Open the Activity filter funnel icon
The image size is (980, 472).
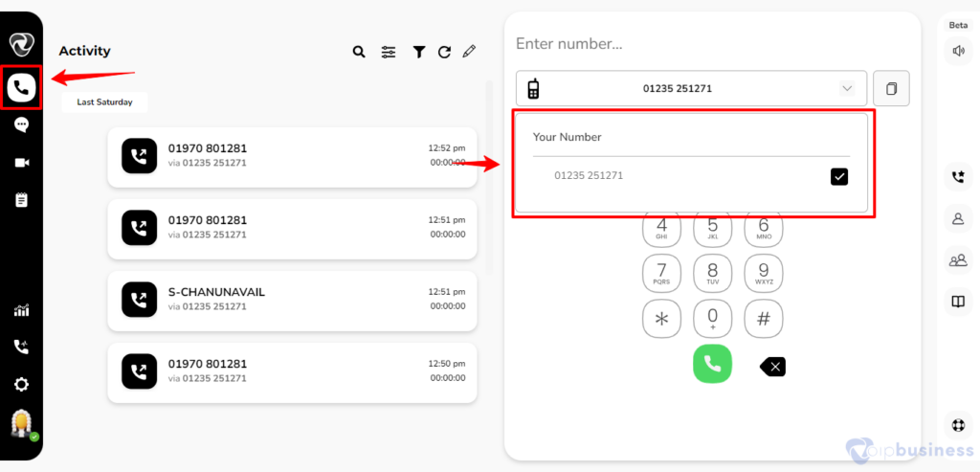click(419, 53)
